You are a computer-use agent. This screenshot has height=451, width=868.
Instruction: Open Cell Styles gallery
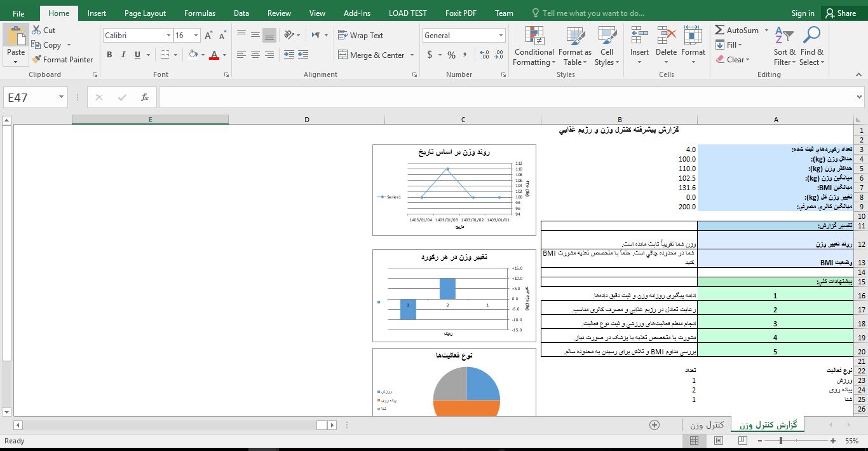(x=607, y=46)
